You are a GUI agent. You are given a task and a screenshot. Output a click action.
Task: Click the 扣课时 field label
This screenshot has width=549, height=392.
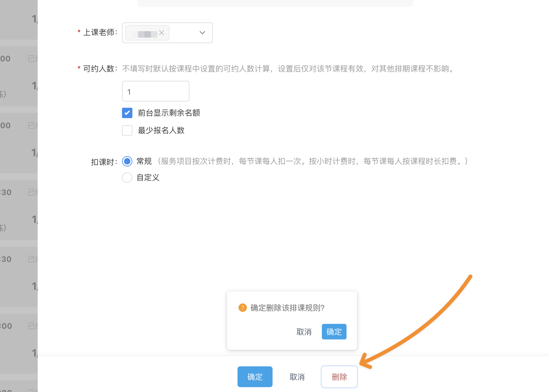pyautogui.click(x=104, y=162)
